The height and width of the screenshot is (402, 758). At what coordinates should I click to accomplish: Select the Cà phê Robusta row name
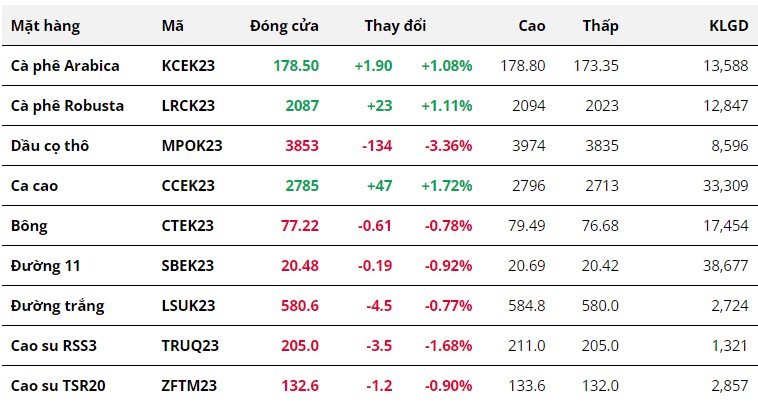tap(67, 105)
